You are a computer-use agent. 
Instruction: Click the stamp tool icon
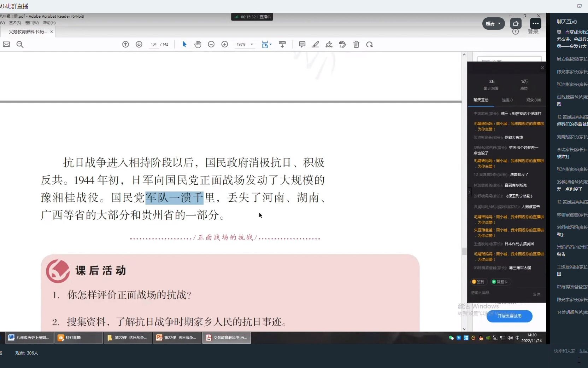342,44
